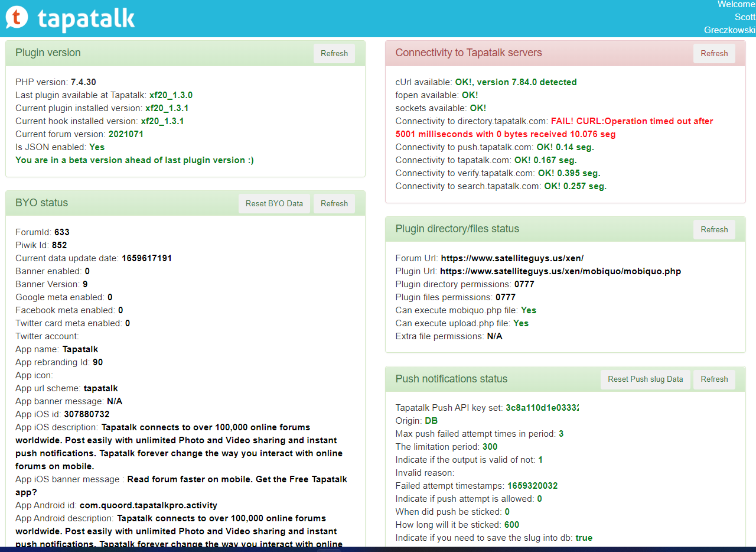
Task: Click Piwik Id value 852
Action: click(59, 245)
